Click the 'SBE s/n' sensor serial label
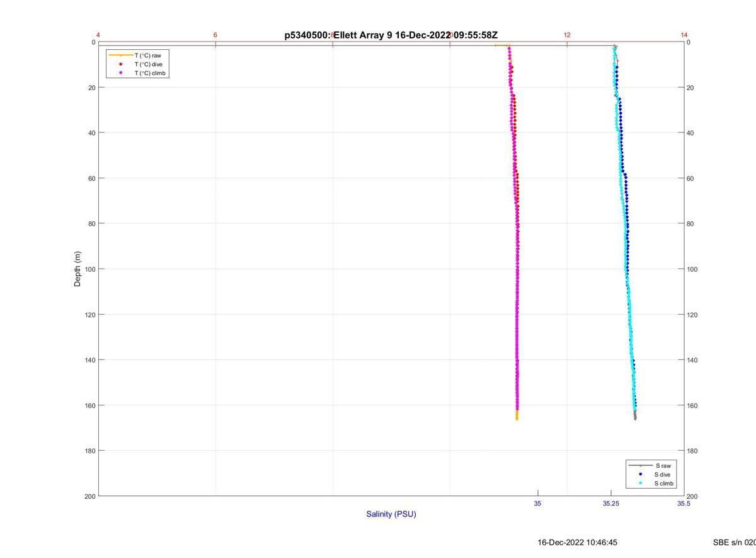Viewport: 756px width, 558px height. 734,542
